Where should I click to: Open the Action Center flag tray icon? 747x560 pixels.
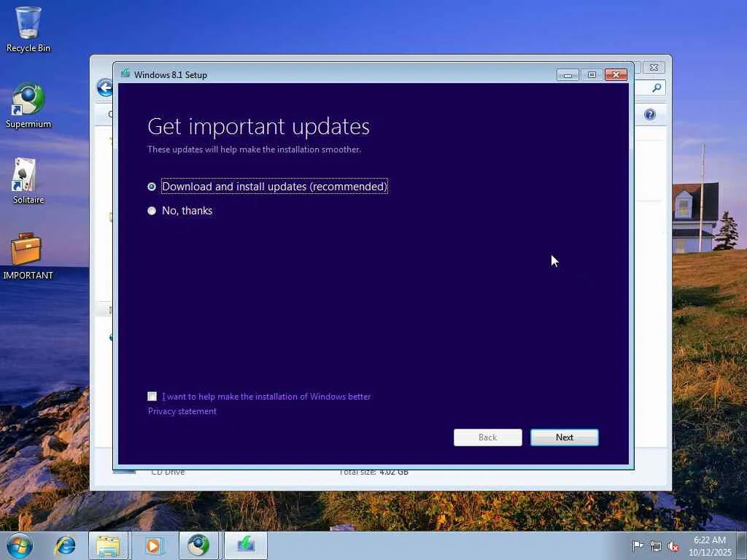[x=638, y=546]
